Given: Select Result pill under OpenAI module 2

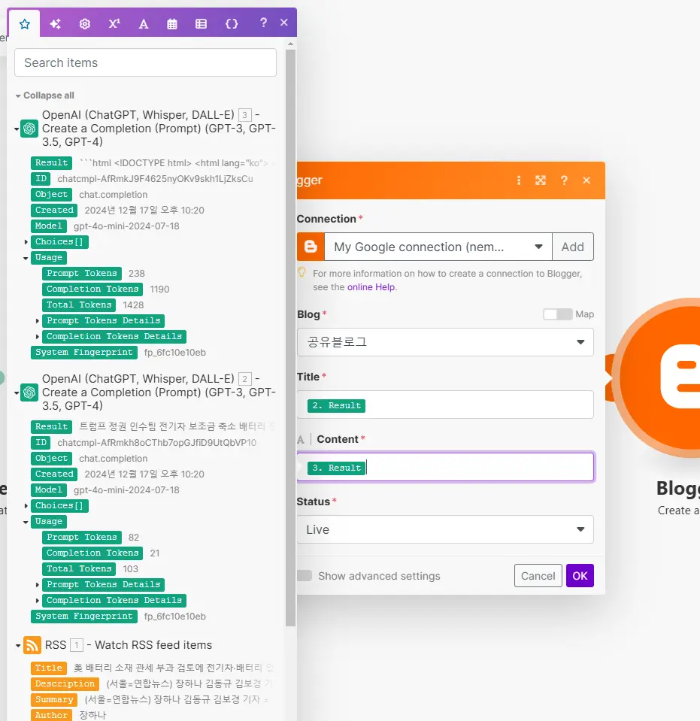Looking at the screenshot, I should point(52,427).
